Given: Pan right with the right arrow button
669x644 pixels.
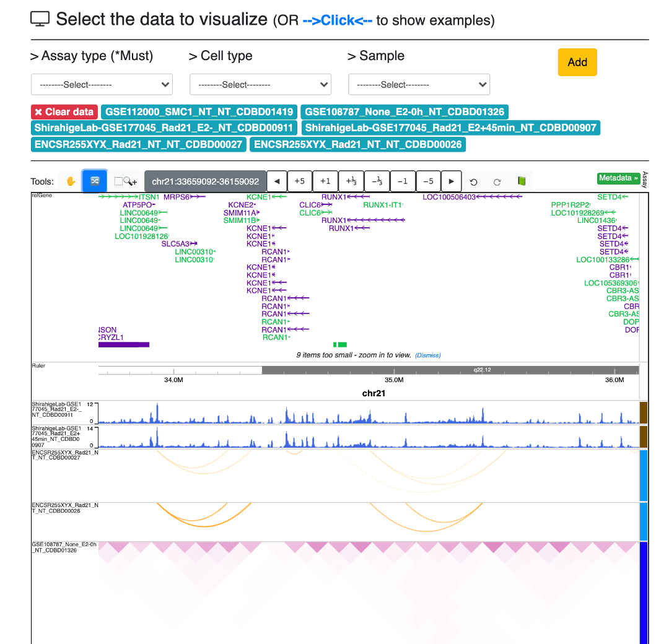Looking at the screenshot, I should 452,181.
